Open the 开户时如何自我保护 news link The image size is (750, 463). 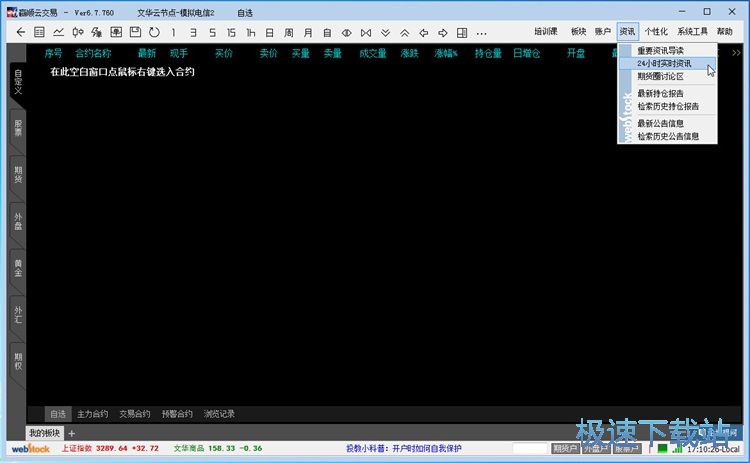tap(427, 449)
